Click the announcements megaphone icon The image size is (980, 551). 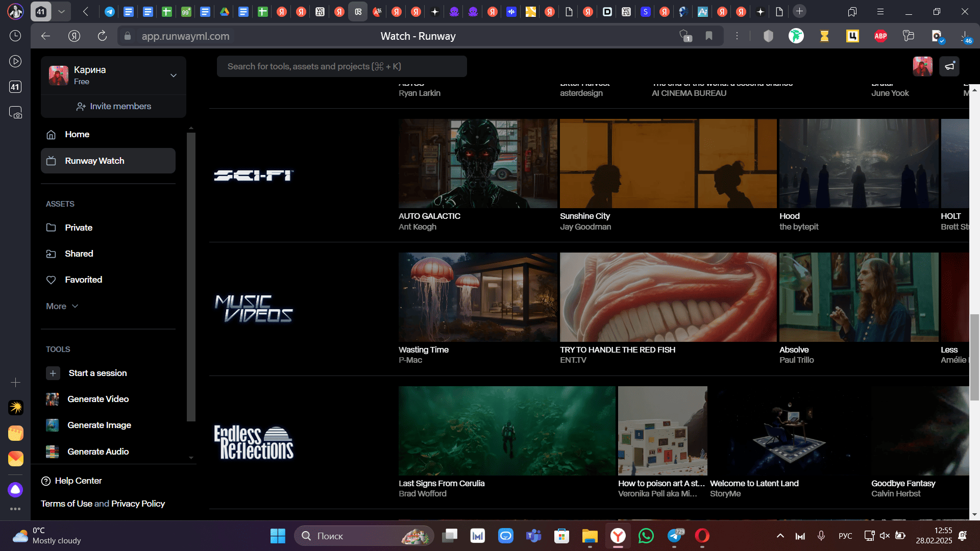coord(949,66)
